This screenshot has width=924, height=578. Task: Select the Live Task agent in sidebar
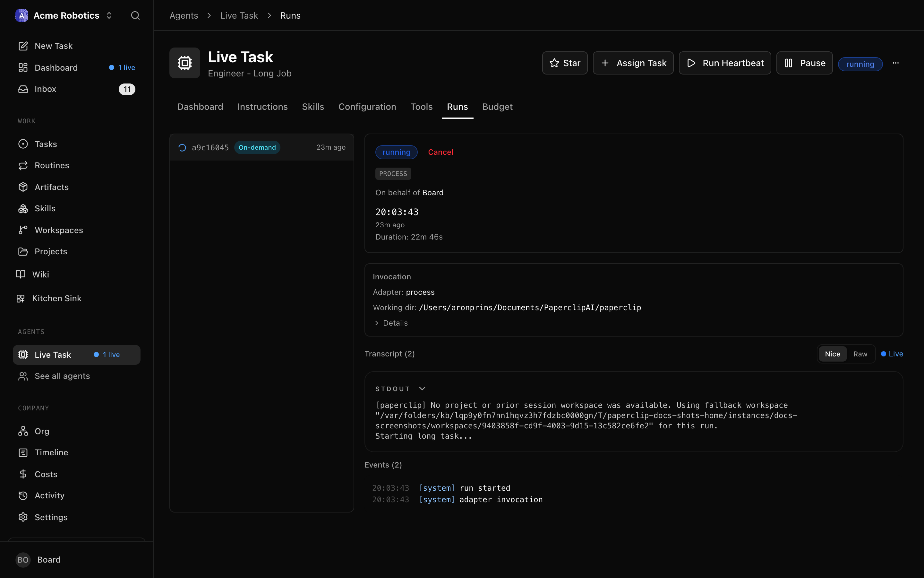coord(77,355)
